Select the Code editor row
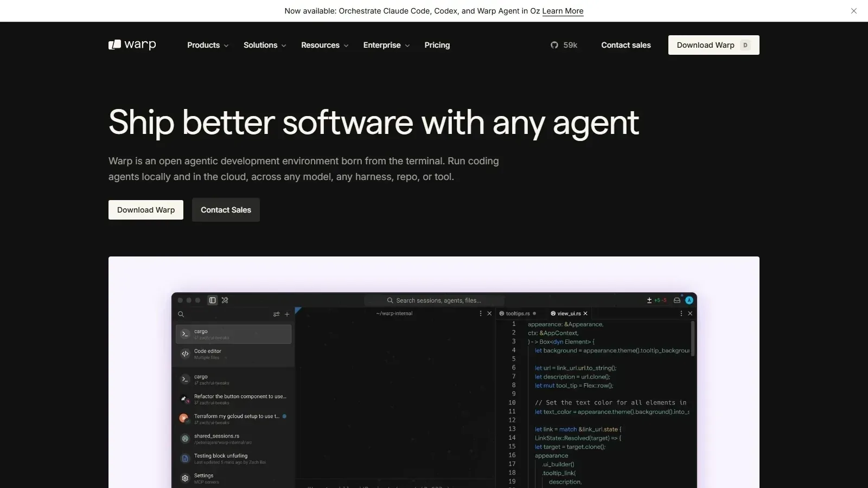This screenshot has width=868, height=488. [233, 354]
